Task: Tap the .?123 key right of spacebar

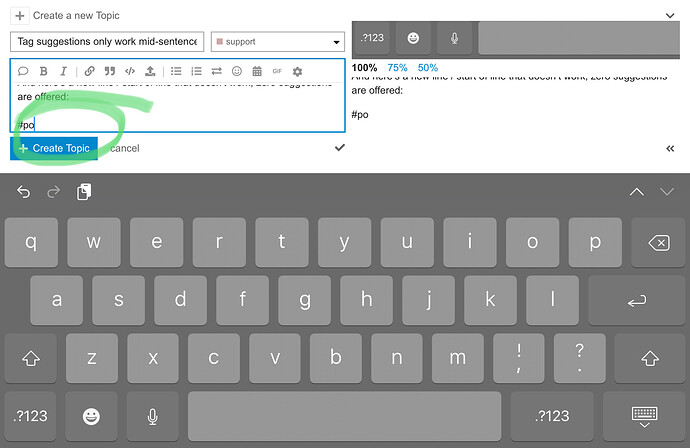Action: 552,416
